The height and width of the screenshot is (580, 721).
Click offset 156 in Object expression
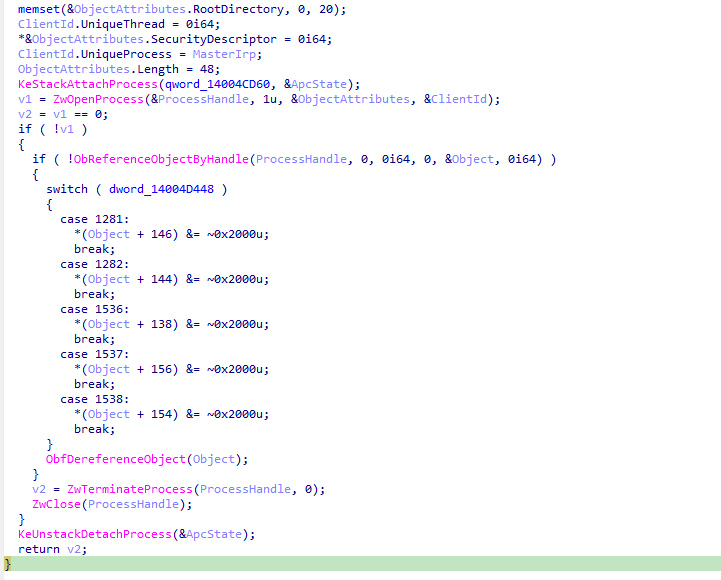click(x=161, y=369)
